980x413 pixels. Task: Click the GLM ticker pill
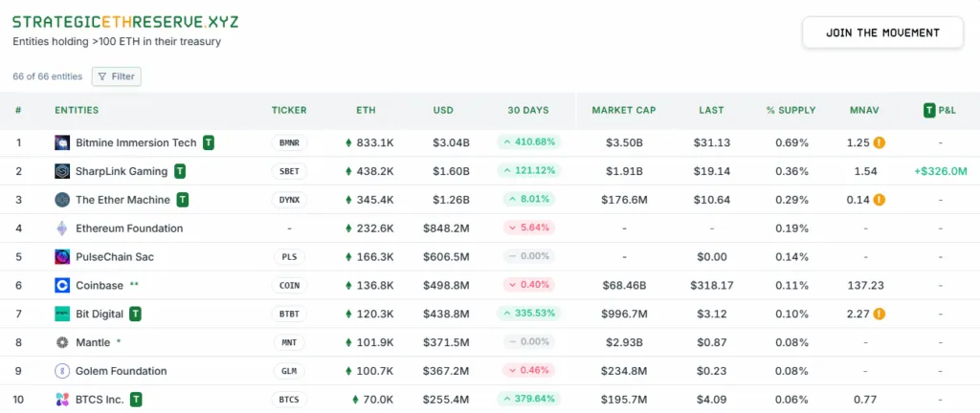click(289, 371)
